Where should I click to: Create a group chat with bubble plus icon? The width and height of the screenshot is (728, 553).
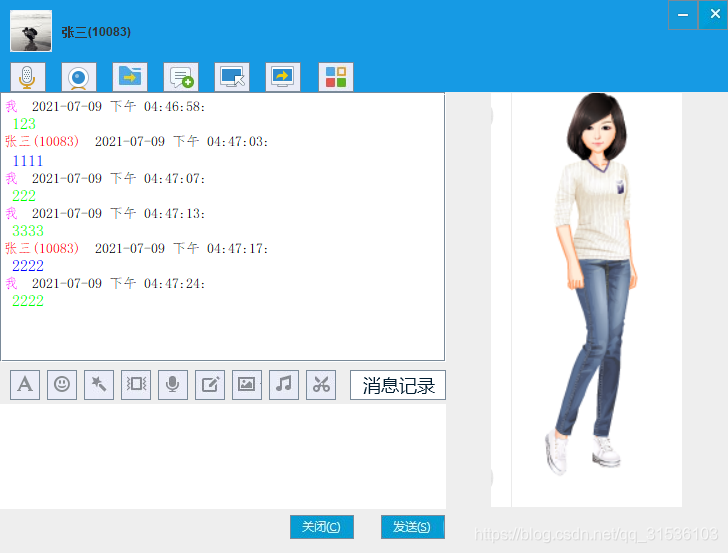(181, 77)
